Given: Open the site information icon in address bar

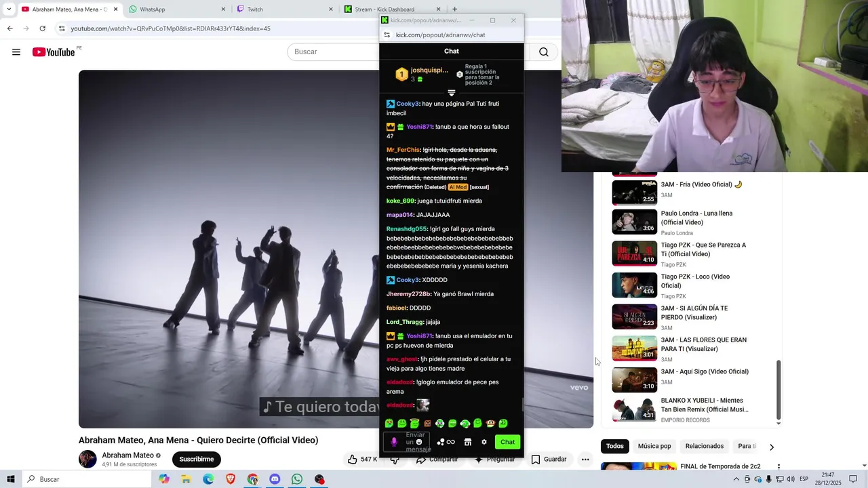Looking at the screenshot, I should point(62,28).
